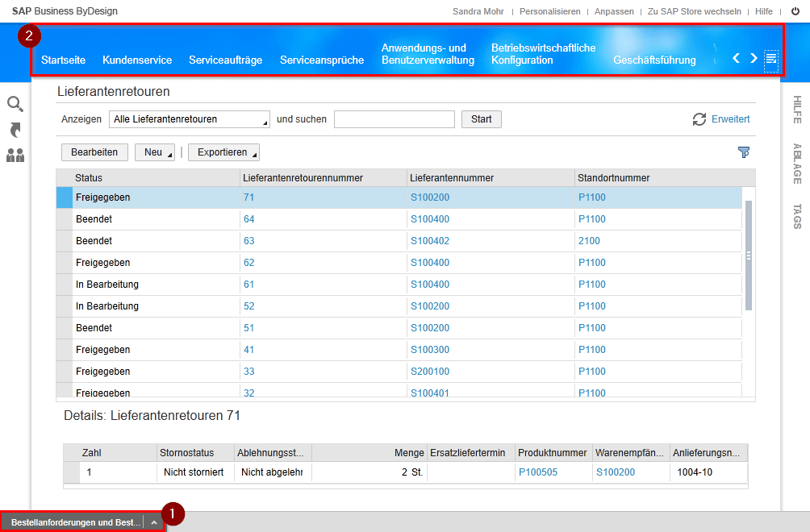This screenshot has width=810, height=532.
Task: Open Lieferantenretoure number 62 link
Action: tap(249, 262)
